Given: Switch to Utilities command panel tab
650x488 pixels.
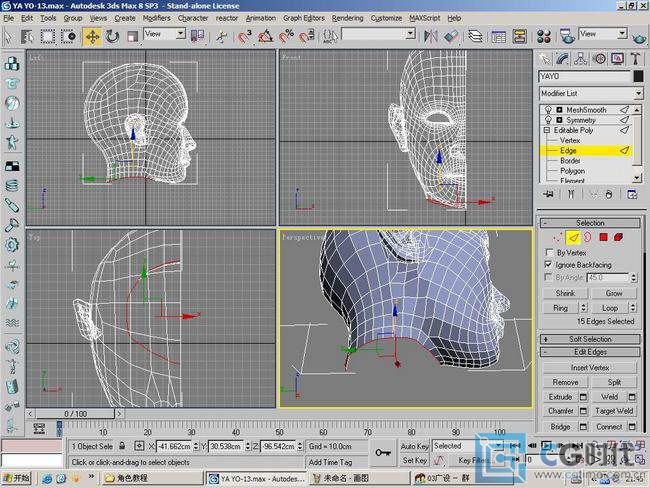Looking at the screenshot, I should tap(636, 58).
